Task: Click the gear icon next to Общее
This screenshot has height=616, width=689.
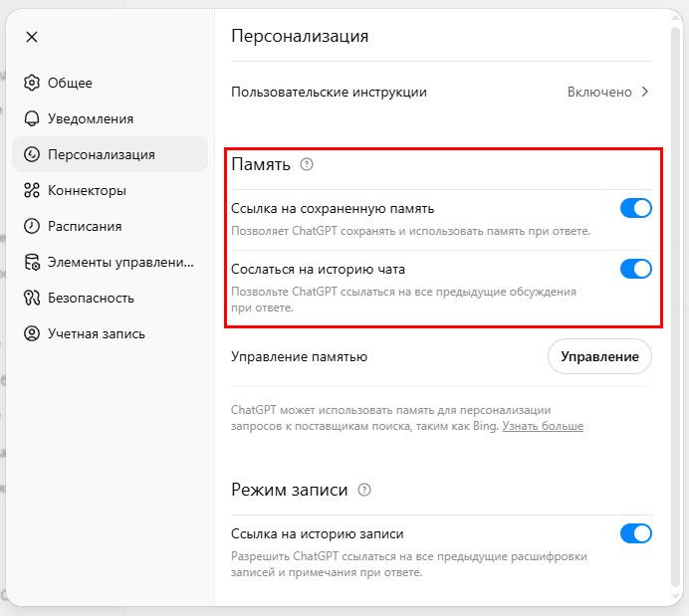Action: point(32,83)
